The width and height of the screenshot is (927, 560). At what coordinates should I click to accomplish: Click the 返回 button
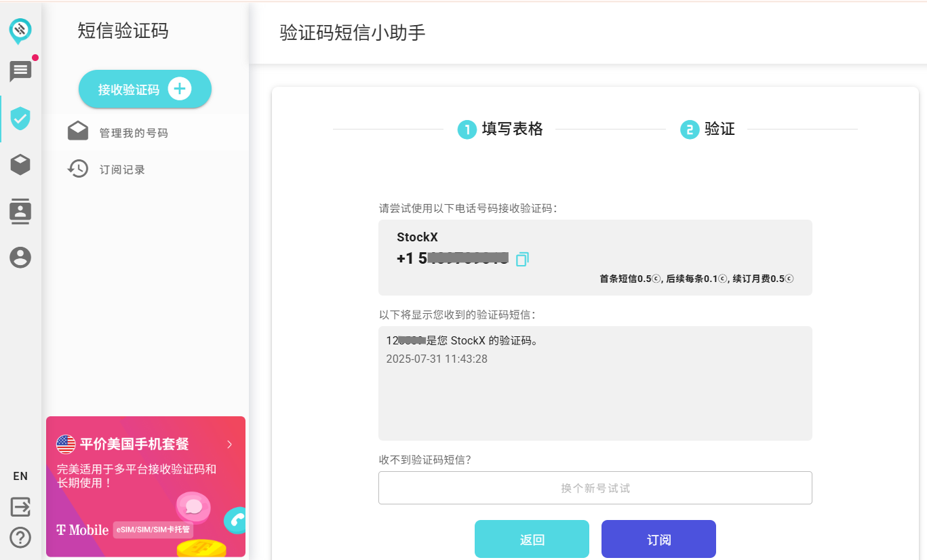tap(532, 539)
